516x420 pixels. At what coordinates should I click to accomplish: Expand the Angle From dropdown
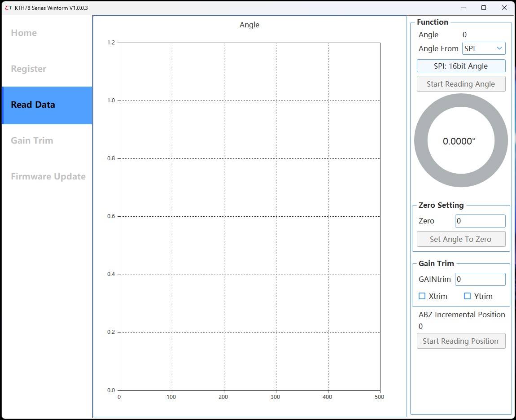(x=484, y=48)
